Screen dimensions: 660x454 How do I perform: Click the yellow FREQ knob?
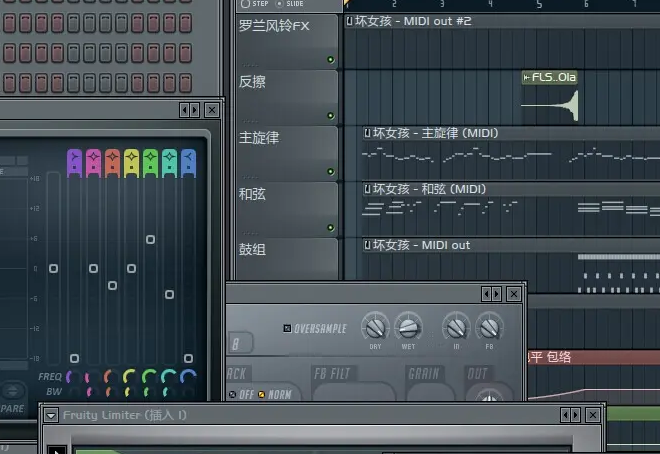pos(130,377)
